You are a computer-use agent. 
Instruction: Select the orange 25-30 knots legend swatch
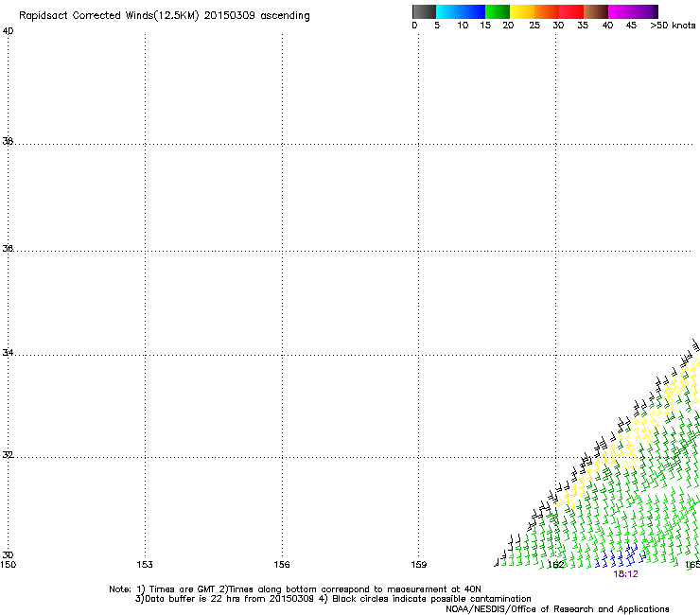pyautogui.click(x=547, y=11)
